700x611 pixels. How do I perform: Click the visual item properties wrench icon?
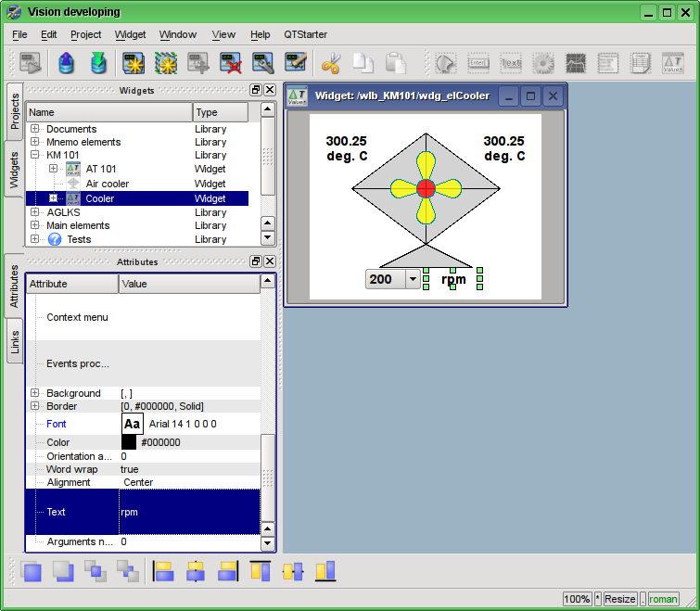pos(263,63)
